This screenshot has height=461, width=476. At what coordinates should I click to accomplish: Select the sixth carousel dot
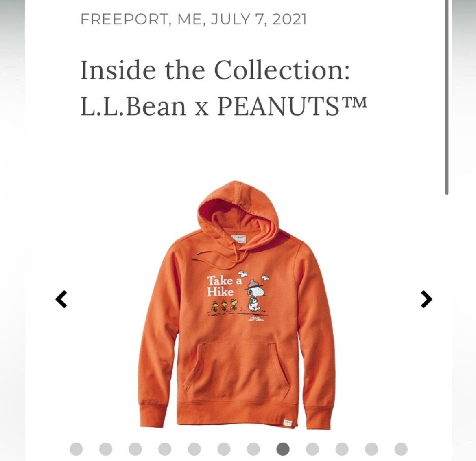224,449
